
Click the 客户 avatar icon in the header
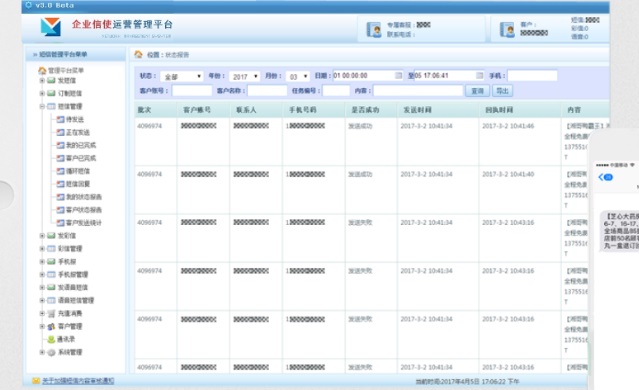tap(507, 30)
